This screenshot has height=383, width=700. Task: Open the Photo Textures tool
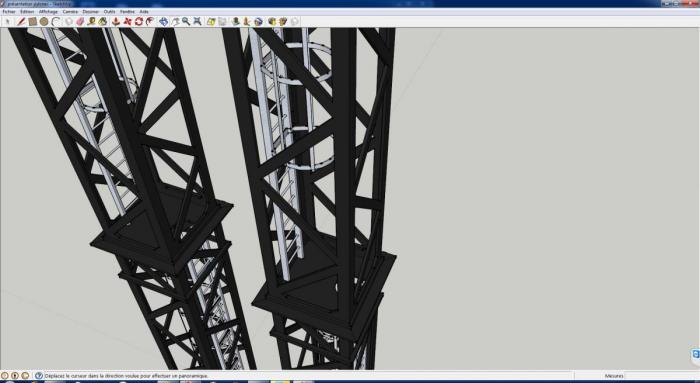pyautogui.click(x=247, y=21)
